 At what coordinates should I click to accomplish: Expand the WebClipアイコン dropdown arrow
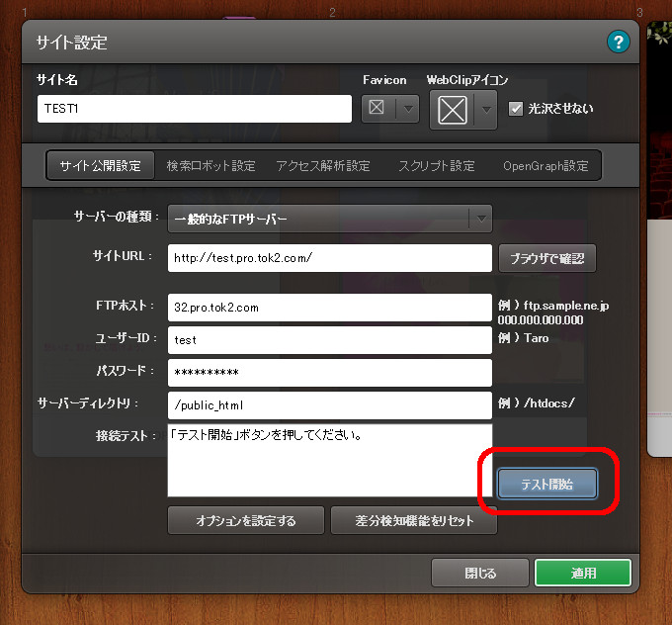point(484,110)
